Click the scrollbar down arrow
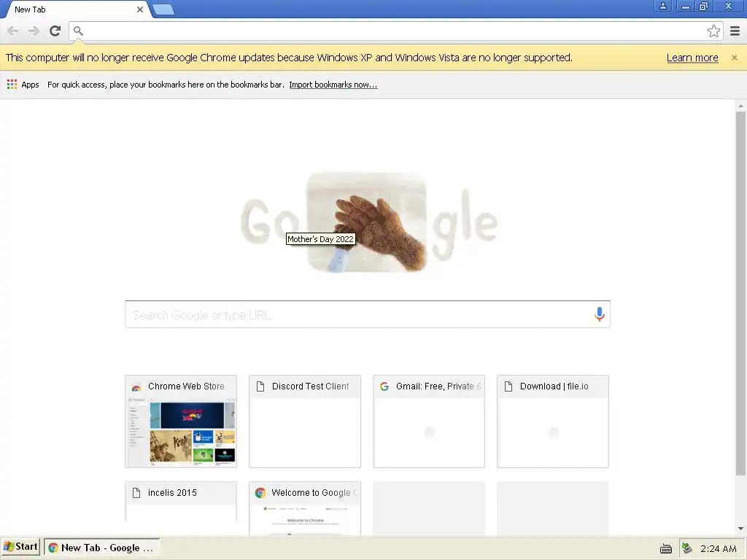The width and height of the screenshot is (747, 560). point(740,529)
